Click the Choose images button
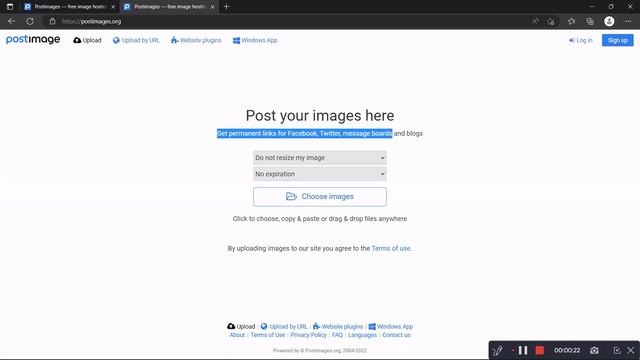This screenshot has width=640, height=360. 320,197
